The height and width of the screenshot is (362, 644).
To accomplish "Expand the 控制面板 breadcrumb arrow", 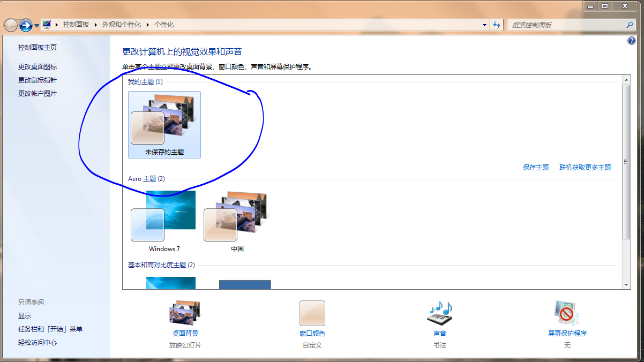I will [x=96, y=25].
